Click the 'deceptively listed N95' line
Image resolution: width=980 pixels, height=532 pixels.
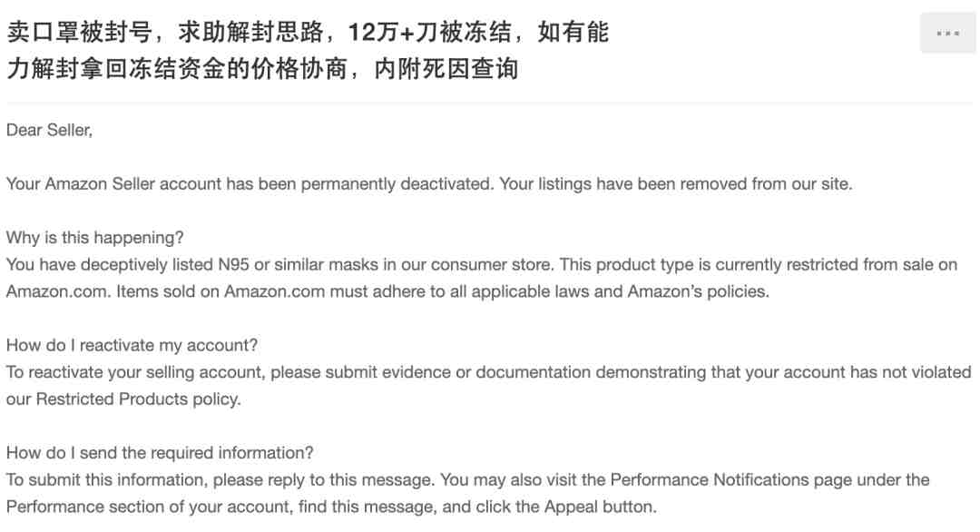[482, 264]
